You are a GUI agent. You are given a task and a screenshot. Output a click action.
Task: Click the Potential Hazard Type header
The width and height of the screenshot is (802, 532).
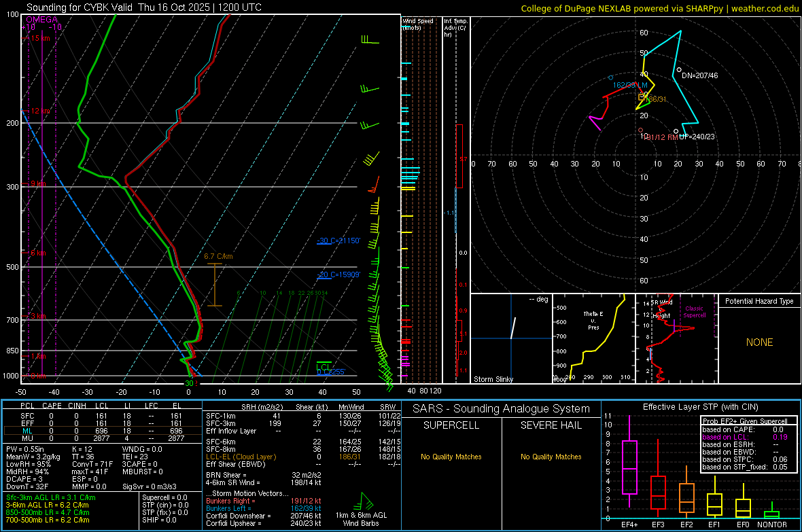[759, 301]
